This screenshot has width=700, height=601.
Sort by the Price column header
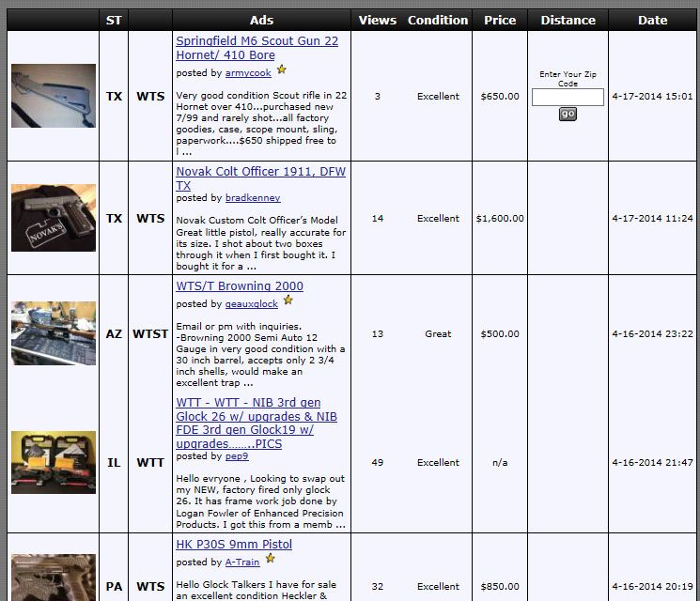pyautogui.click(x=500, y=21)
